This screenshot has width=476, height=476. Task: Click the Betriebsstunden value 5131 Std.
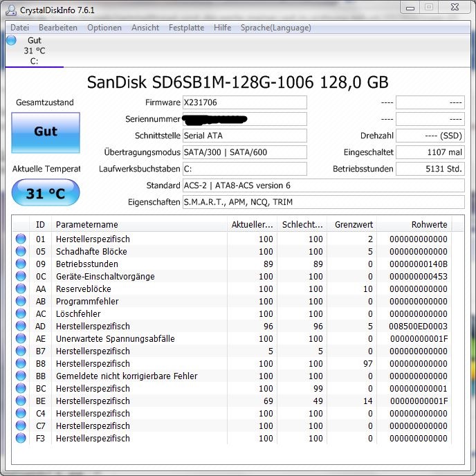[430, 169]
